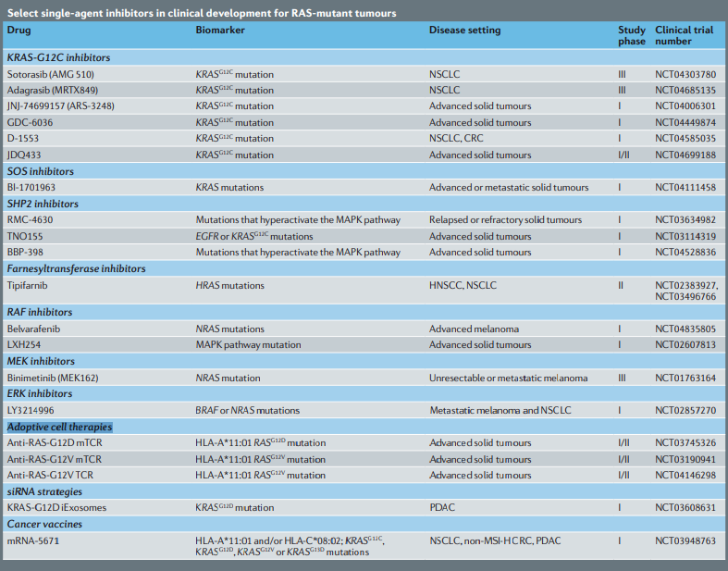Click the 'Drug' column header
Image resolution: width=728 pixels, height=571 pixels.
pos(19,31)
